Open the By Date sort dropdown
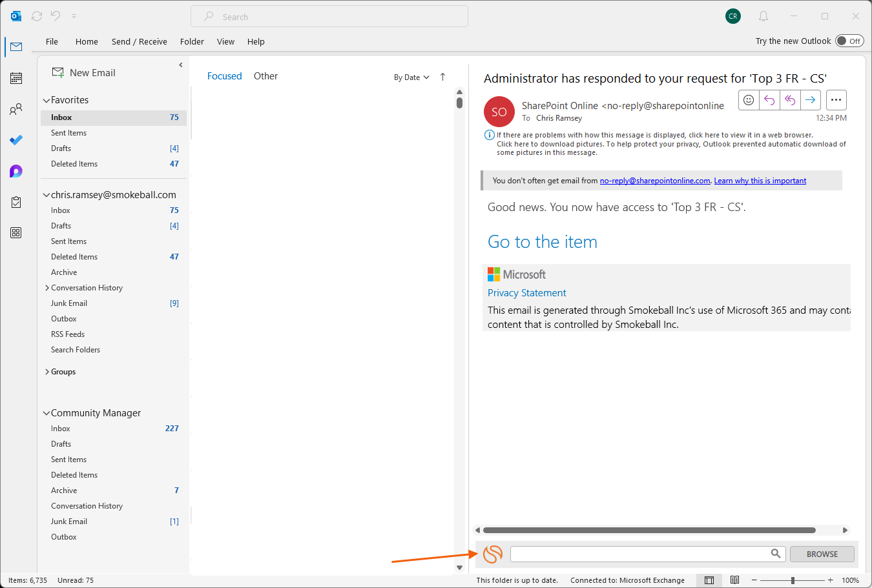The width and height of the screenshot is (872, 588). 411,77
